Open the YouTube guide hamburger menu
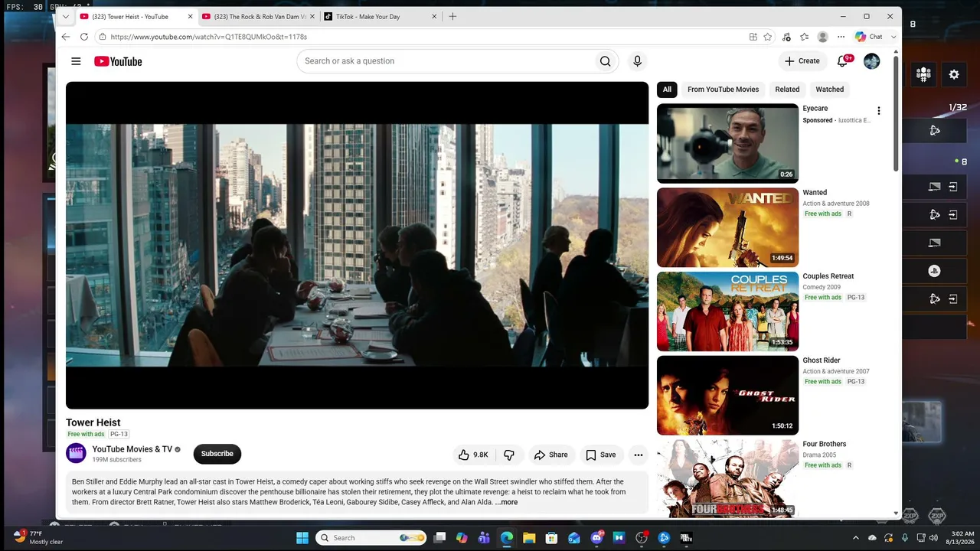980x551 pixels. click(x=76, y=61)
